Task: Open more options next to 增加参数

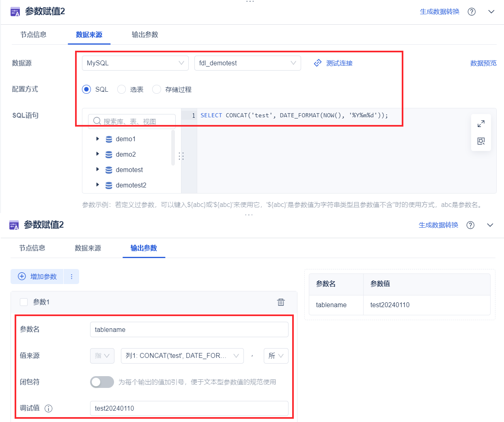Action: [x=72, y=276]
